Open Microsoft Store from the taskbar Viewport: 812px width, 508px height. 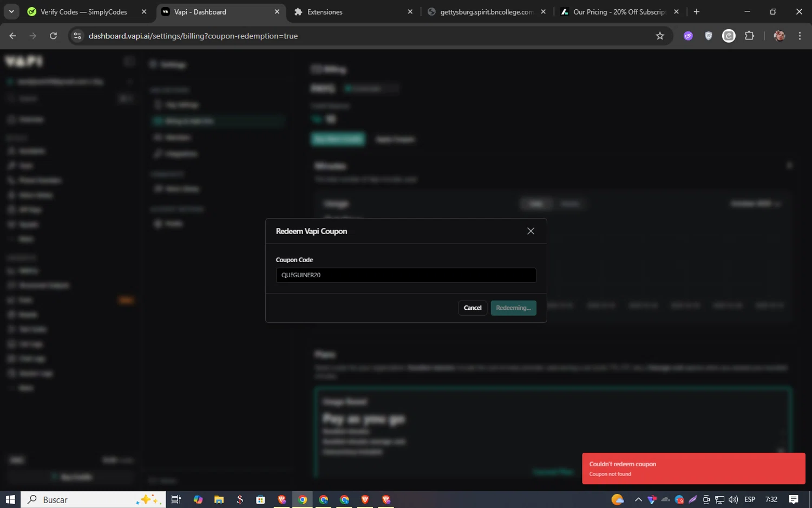pyautogui.click(x=260, y=499)
